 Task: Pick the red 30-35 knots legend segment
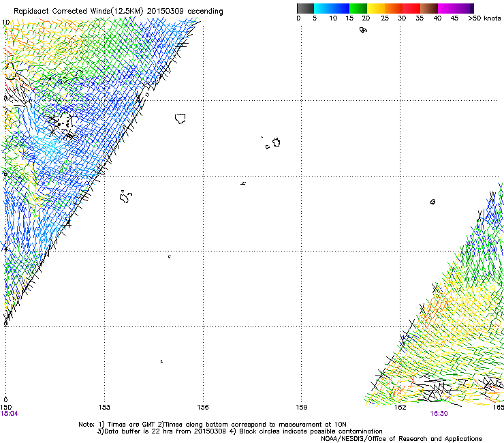411,8
